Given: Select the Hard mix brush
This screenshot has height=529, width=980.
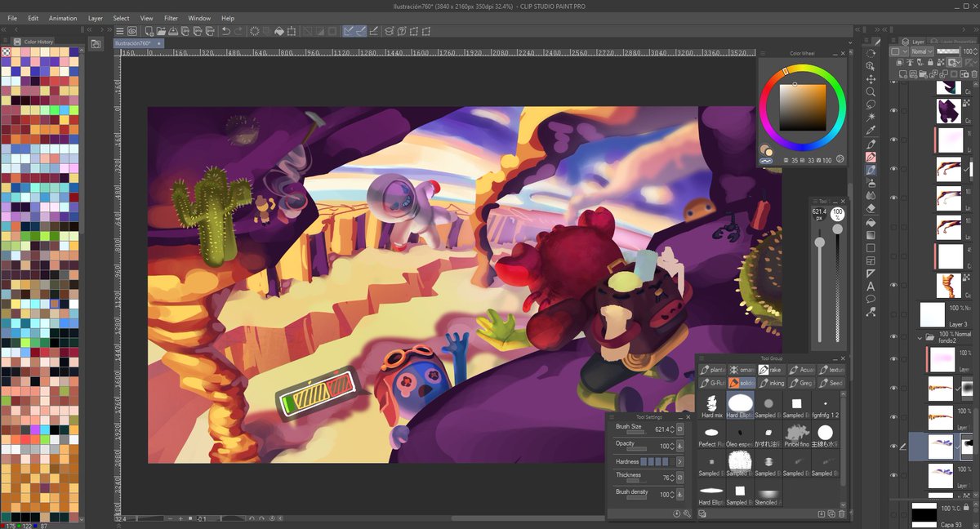Looking at the screenshot, I should [711, 405].
